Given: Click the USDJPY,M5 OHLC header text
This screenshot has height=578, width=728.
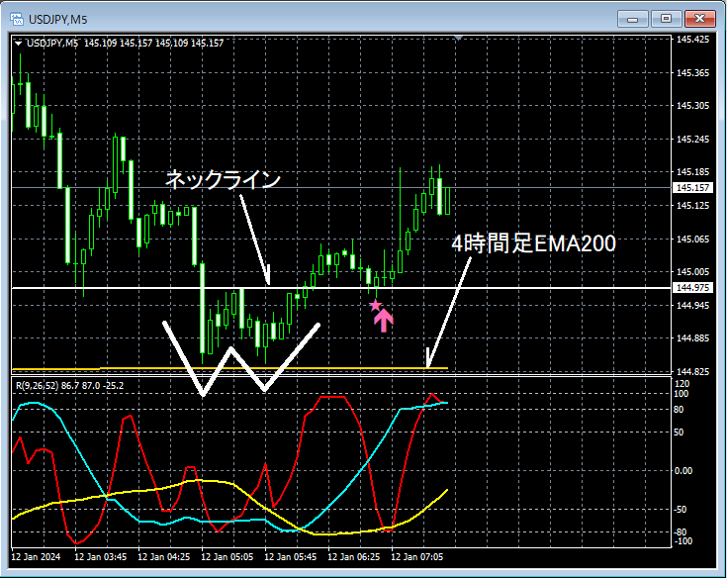Looking at the screenshot, I should (x=125, y=44).
